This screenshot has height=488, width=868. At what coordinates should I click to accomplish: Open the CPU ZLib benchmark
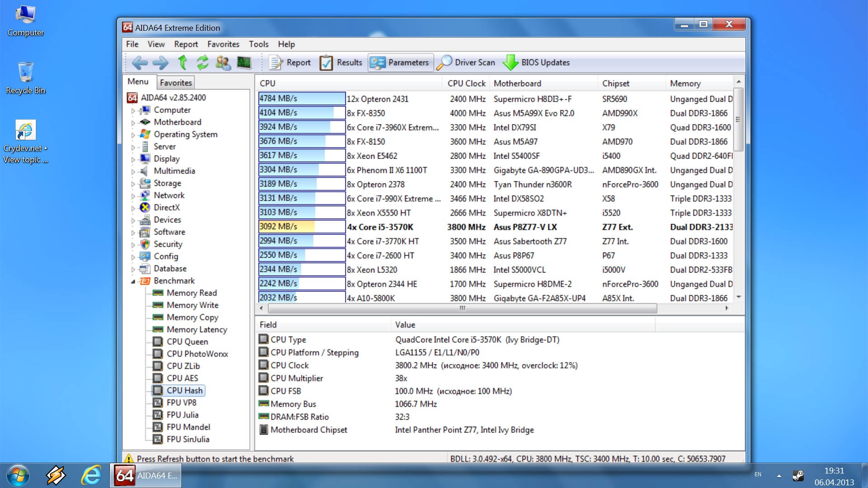(x=183, y=366)
